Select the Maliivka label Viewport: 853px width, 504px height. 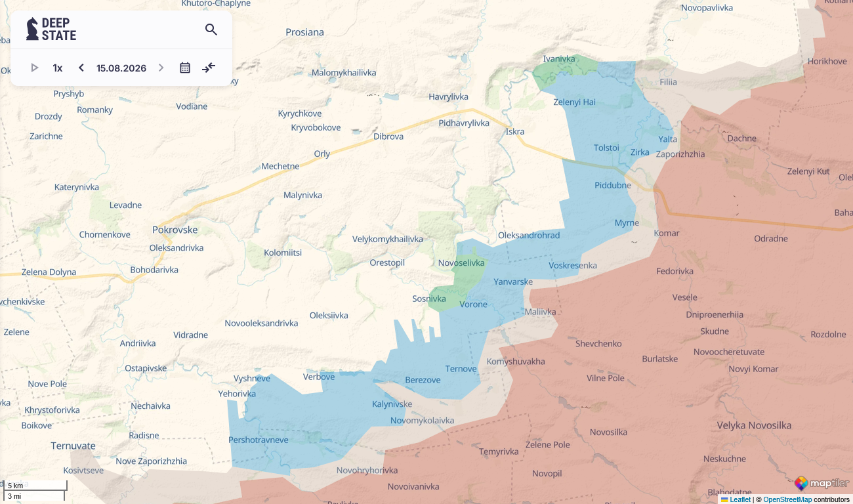[540, 312]
